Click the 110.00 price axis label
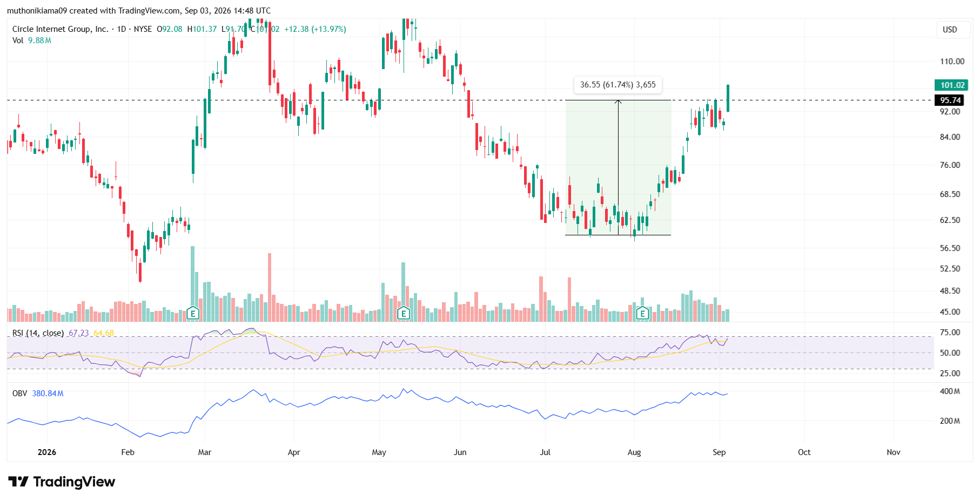 point(952,62)
